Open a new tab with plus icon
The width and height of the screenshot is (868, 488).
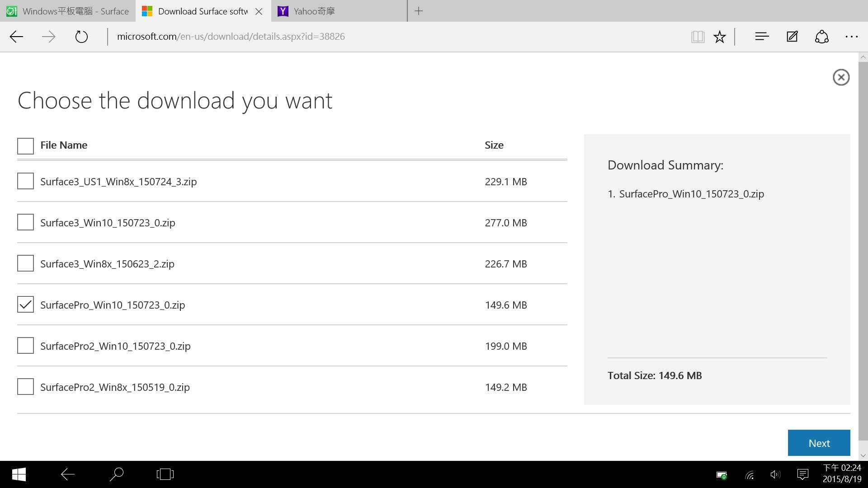coord(419,11)
